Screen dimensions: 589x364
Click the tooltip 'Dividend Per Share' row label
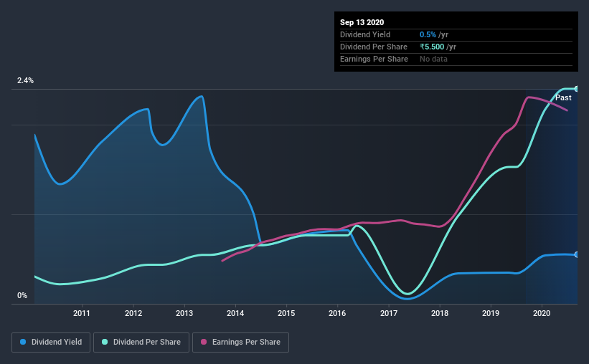tap(373, 47)
